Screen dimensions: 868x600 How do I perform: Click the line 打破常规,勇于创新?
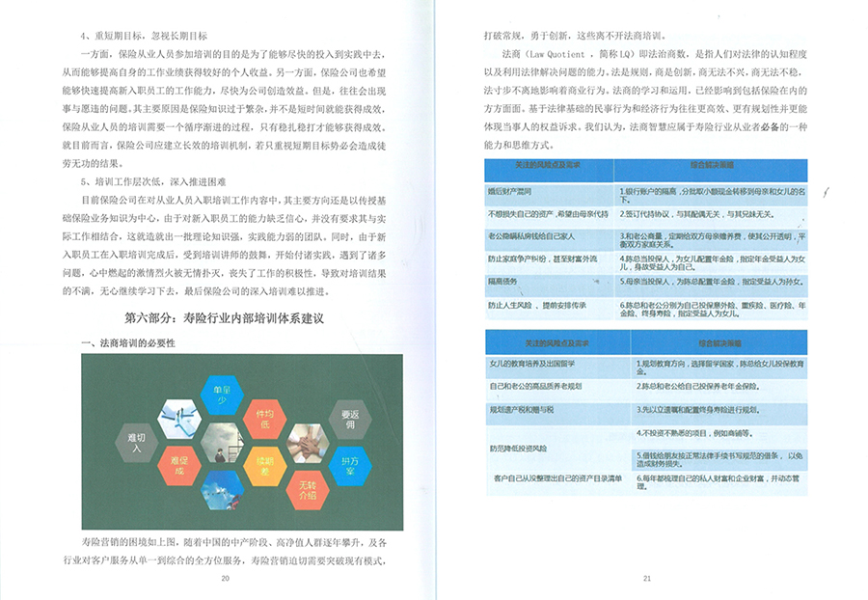click(575, 36)
